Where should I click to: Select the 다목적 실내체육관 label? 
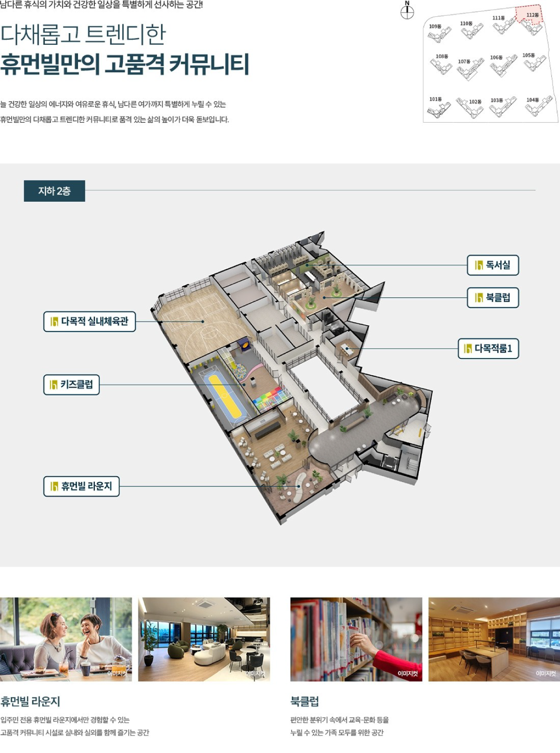(x=90, y=322)
